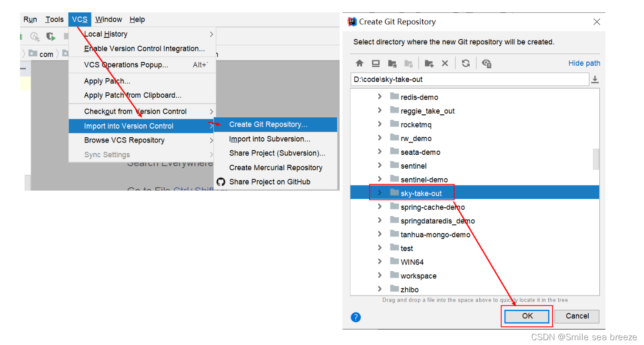Click the Hide path link
This screenshot has width=644, height=345.
click(x=584, y=63)
